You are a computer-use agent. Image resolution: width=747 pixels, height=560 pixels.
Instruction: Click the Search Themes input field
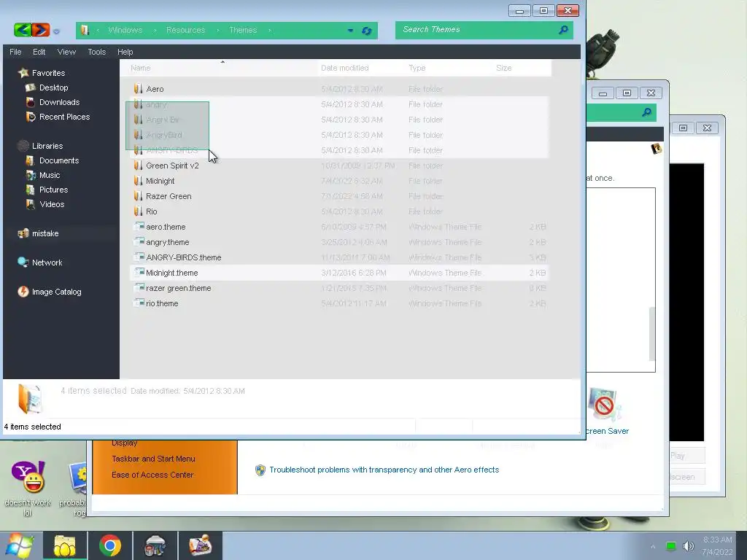(x=478, y=29)
